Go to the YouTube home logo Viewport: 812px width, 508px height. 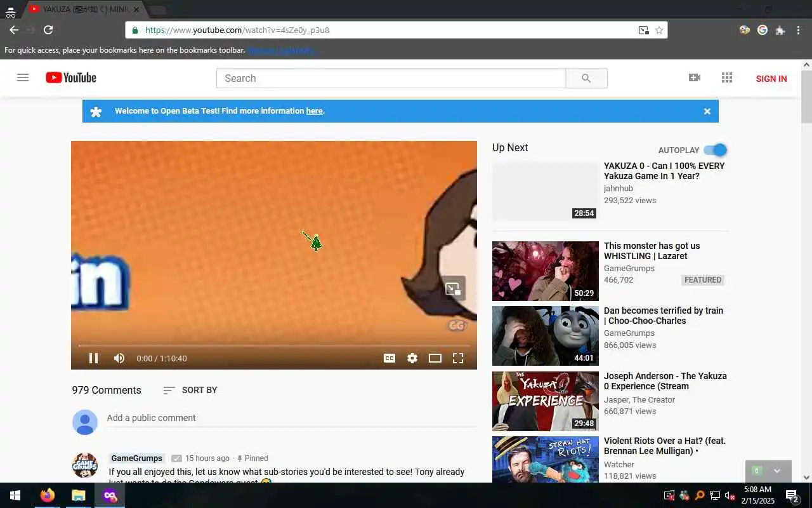point(71,77)
